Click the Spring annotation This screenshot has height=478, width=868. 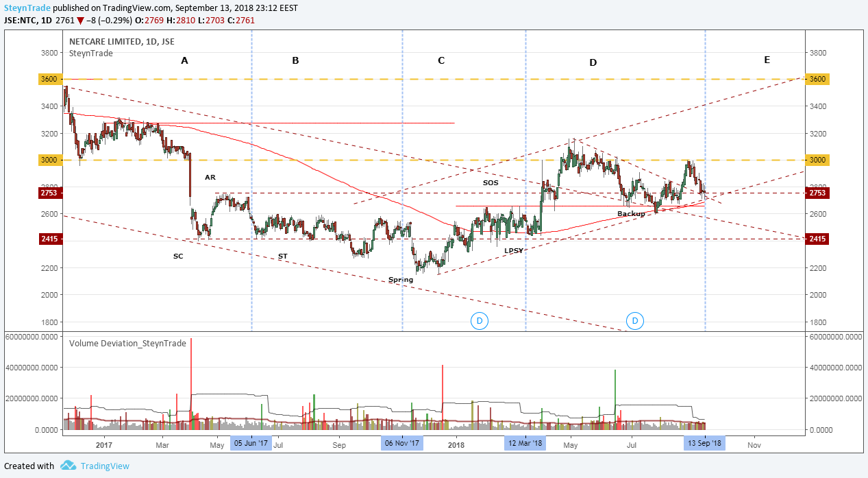(x=401, y=280)
